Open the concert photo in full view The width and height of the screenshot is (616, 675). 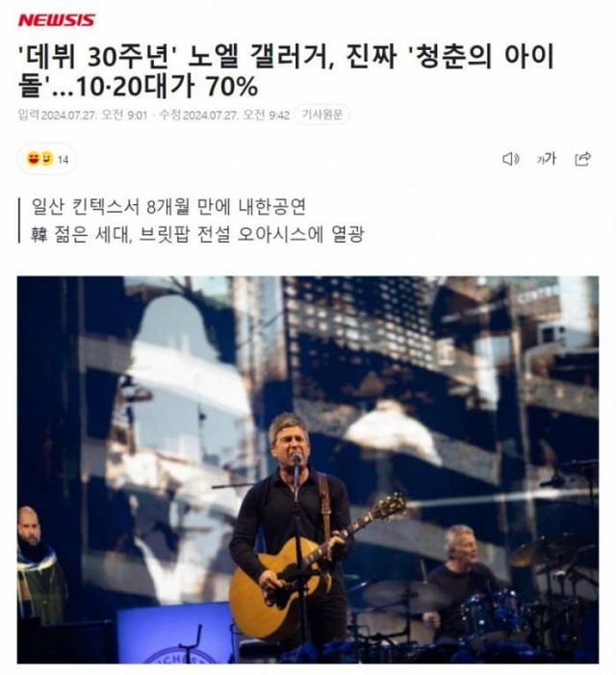(x=308, y=470)
